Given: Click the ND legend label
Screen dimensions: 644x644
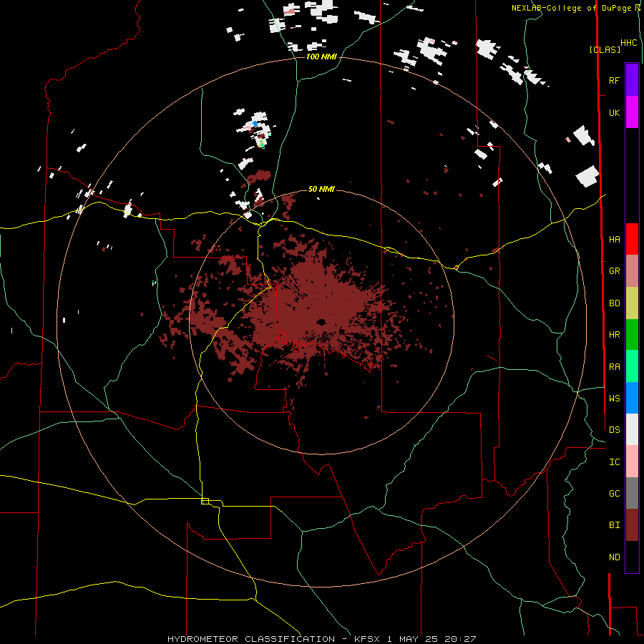Looking at the screenshot, I should [x=614, y=557].
